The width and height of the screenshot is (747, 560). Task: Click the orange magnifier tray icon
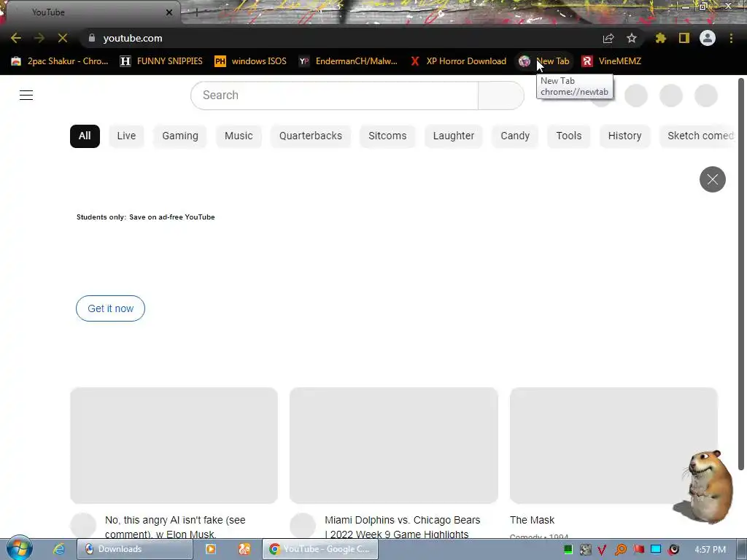[621, 550]
